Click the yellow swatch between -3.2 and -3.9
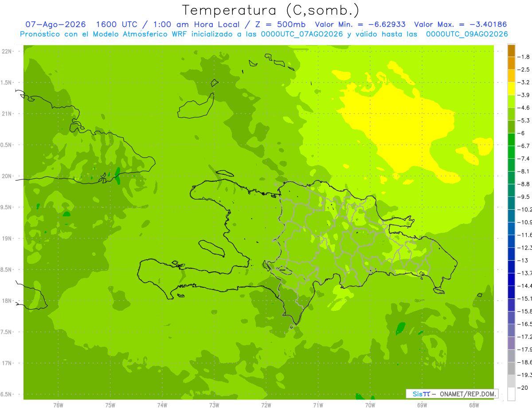Screen dimensions: 532x411 point(511,89)
